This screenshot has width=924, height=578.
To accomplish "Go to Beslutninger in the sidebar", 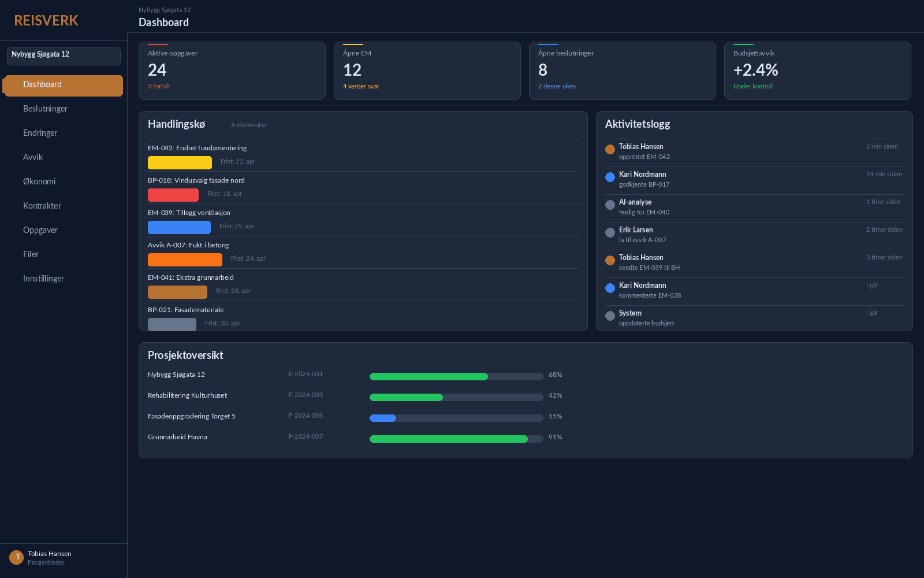I will pos(45,109).
